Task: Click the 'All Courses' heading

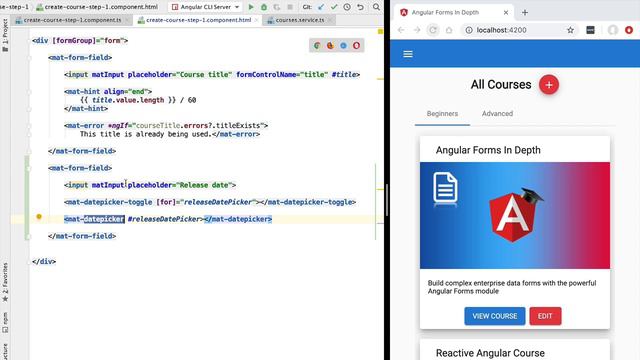Action: (501, 84)
